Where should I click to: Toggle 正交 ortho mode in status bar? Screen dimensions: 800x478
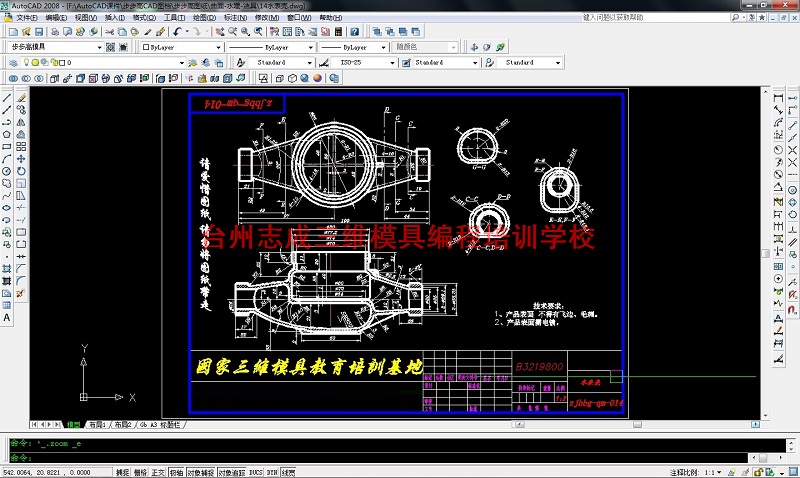158,472
